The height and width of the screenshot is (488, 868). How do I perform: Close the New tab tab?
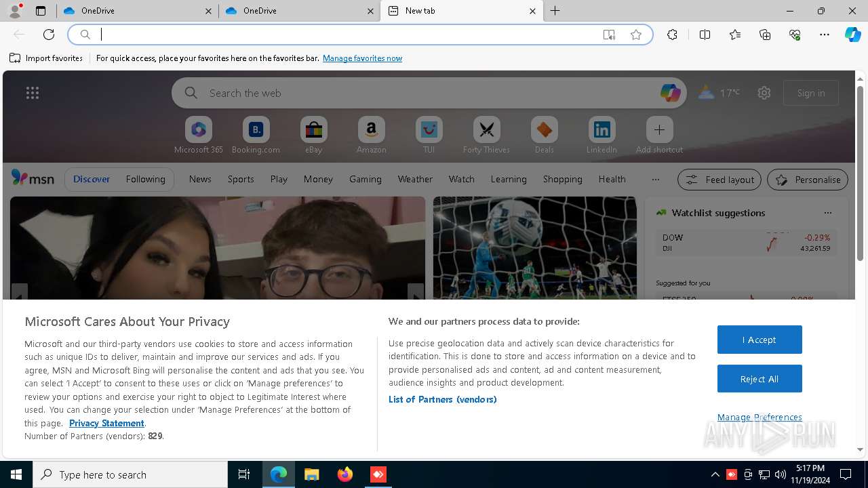(x=532, y=11)
